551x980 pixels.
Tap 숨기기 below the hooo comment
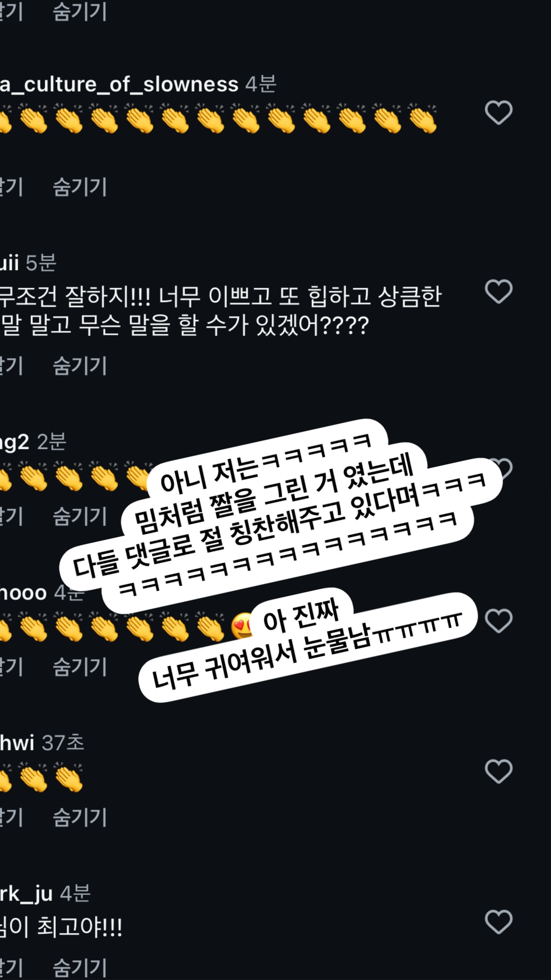coord(80,666)
